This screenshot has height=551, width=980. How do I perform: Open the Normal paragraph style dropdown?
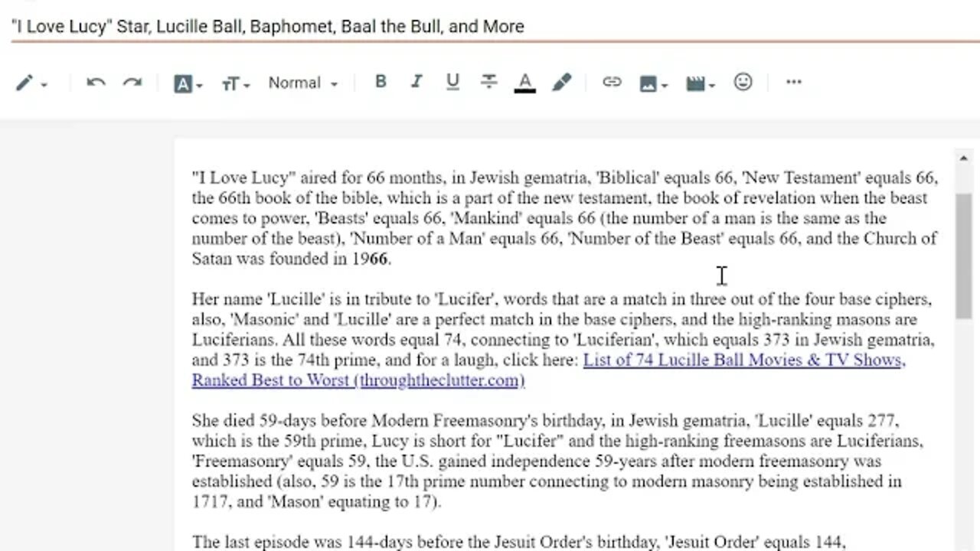[302, 83]
